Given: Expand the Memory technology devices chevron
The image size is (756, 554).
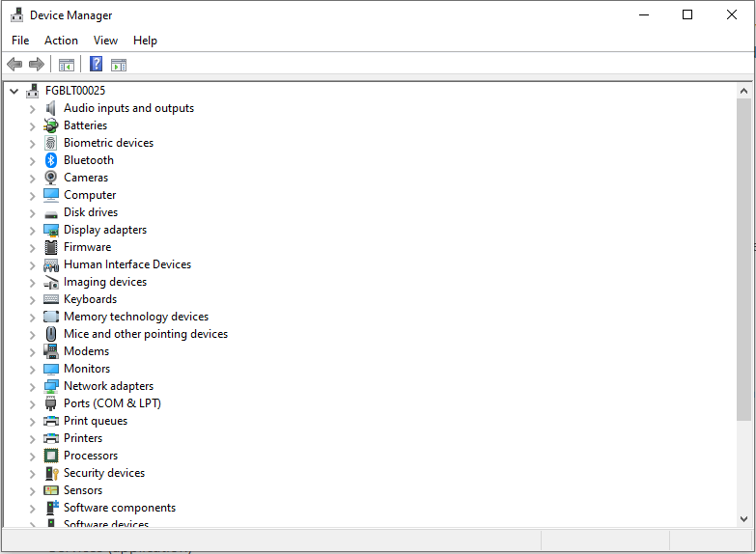Looking at the screenshot, I should click(x=32, y=318).
